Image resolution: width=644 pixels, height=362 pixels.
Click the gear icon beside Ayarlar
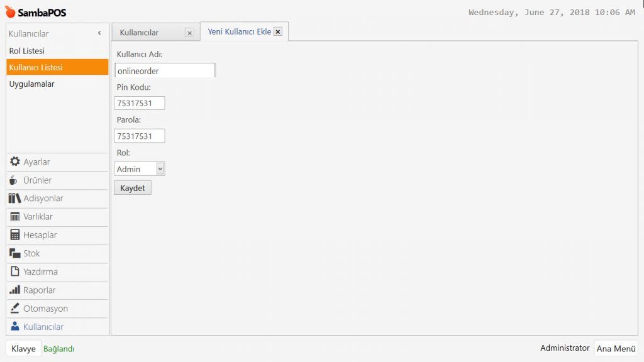click(x=15, y=162)
